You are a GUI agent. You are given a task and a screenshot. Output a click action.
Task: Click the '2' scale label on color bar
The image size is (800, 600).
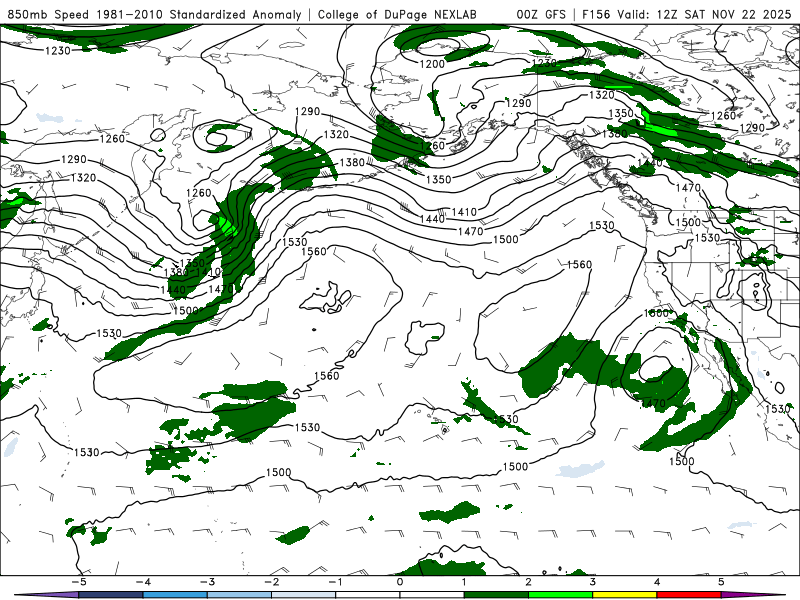click(529, 582)
